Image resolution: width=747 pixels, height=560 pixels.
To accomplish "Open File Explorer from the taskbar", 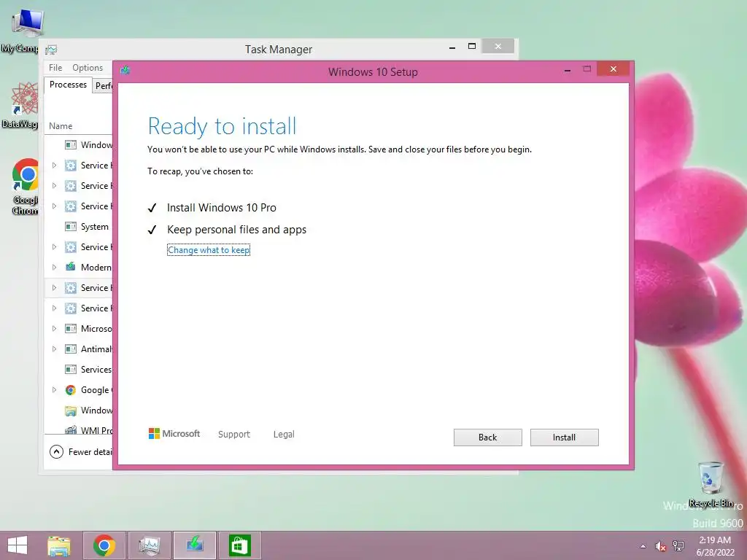I will [x=59, y=545].
